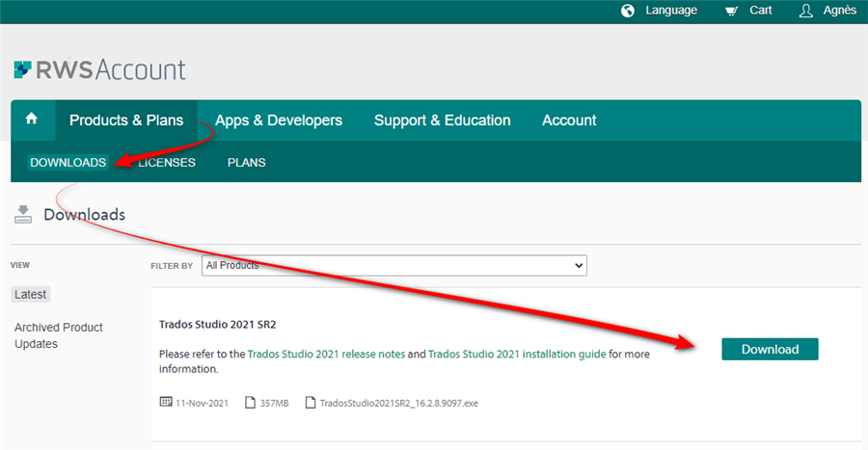Open the Support & Education menu
The image size is (868, 450).
[x=443, y=120]
